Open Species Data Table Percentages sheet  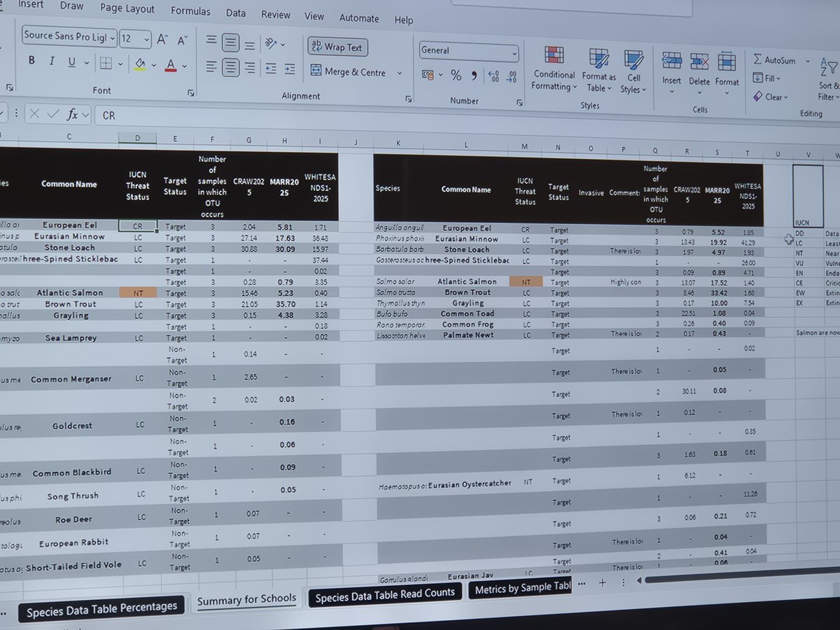pos(101,609)
